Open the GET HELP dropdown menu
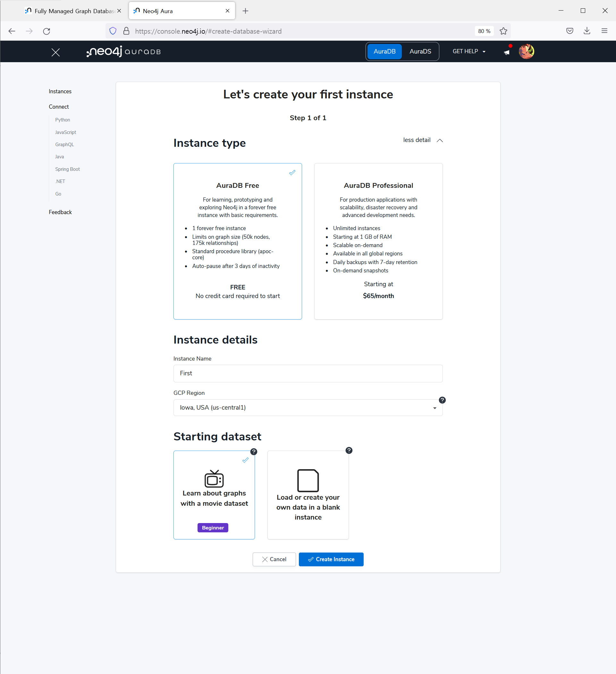616x674 pixels. pyautogui.click(x=468, y=52)
